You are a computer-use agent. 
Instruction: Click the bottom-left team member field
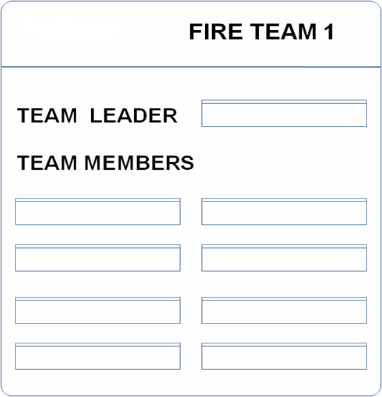pos(98,356)
